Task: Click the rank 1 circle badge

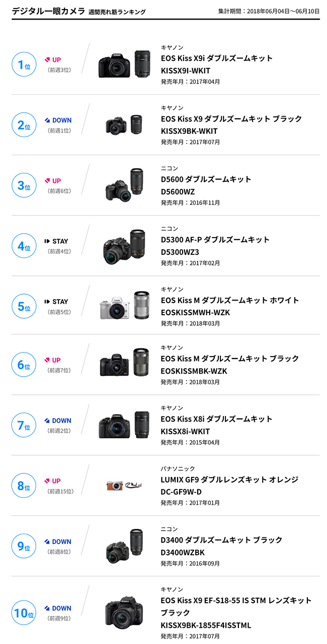Action: [23, 64]
